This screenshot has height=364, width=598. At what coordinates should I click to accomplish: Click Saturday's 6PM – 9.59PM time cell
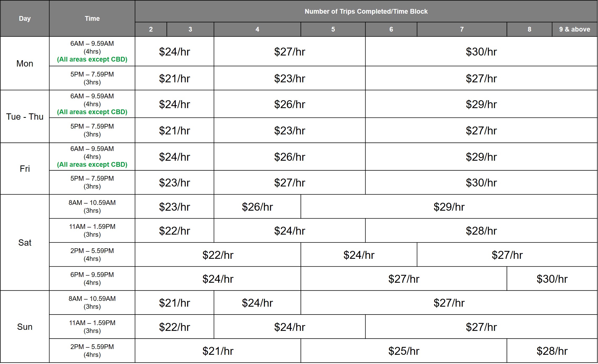[92, 279]
